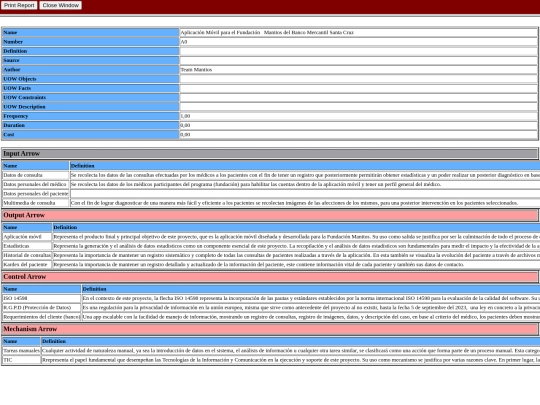Click the 'Datos de consulta' definition text
The image size is (540, 405).
[x=305, y=175]
